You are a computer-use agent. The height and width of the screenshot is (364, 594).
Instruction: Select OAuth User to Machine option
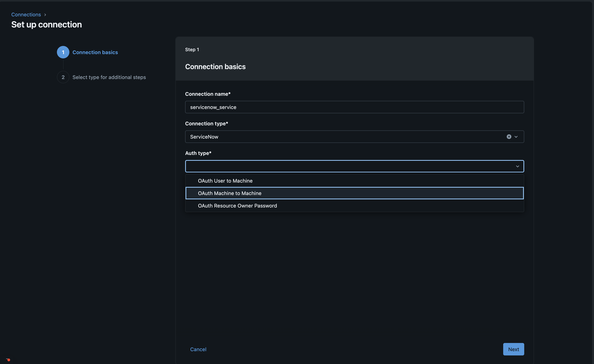[354, 181]
